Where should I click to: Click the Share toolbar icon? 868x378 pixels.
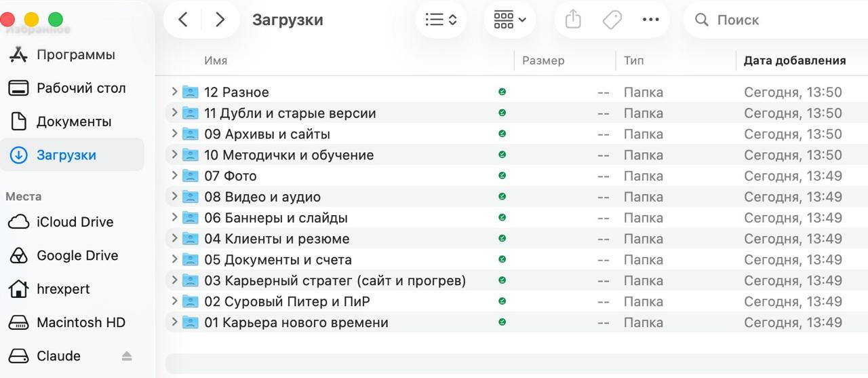point(573,20)
